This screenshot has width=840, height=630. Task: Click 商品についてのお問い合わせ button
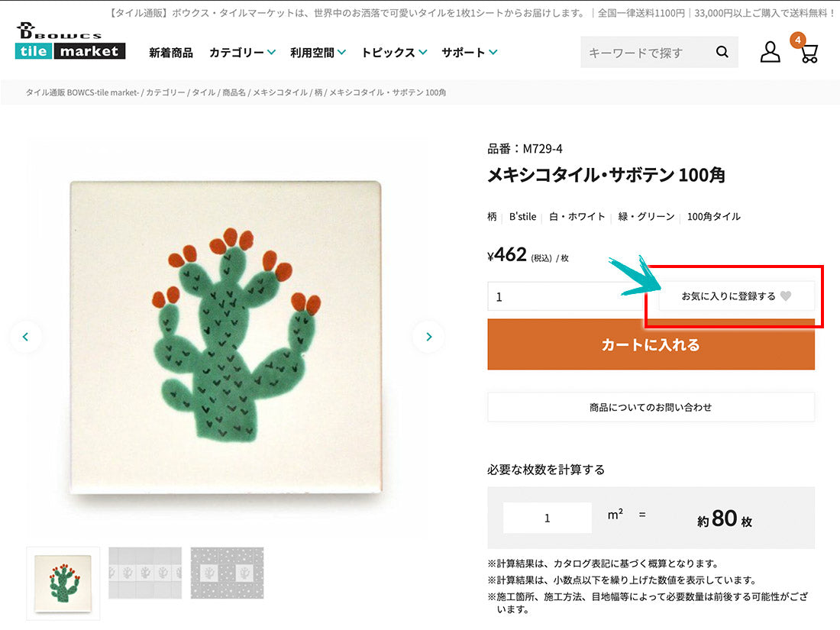tap(651, 407)
